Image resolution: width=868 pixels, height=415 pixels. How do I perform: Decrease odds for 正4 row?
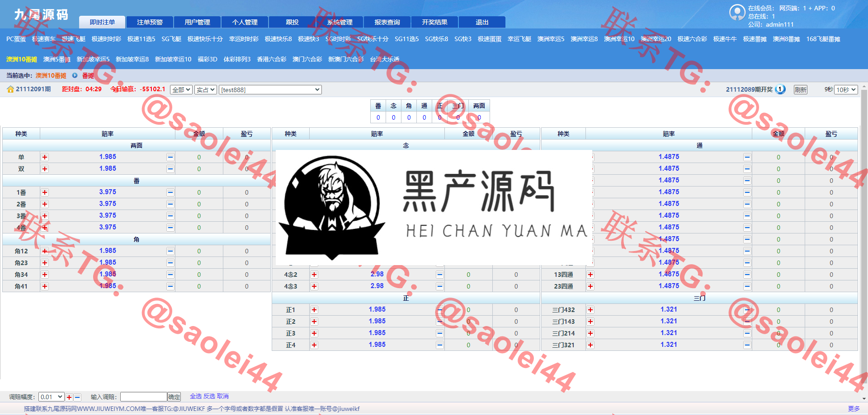(440, 345)
